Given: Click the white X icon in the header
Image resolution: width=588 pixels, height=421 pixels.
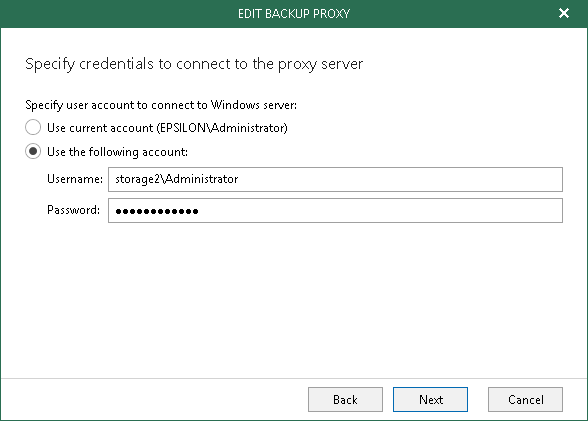Looking at the screenshot, I should 564,13.
